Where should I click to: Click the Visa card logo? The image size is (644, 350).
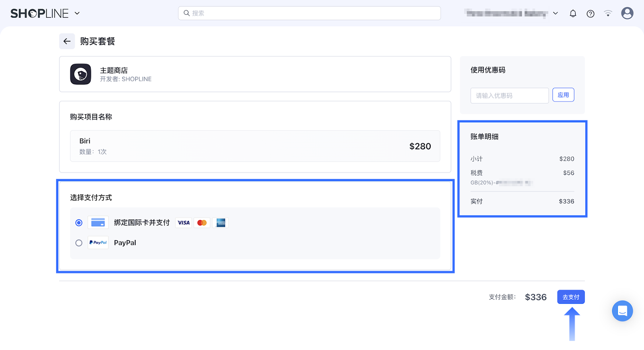184,223
